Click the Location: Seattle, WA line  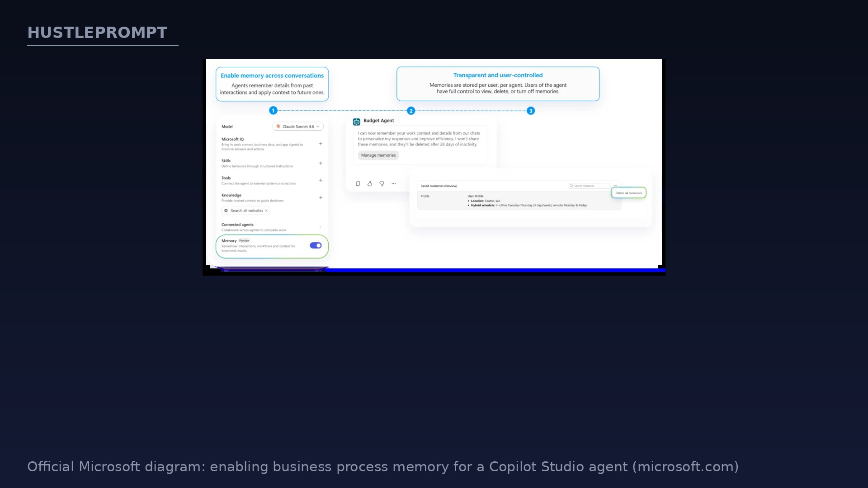pos(485,201)
